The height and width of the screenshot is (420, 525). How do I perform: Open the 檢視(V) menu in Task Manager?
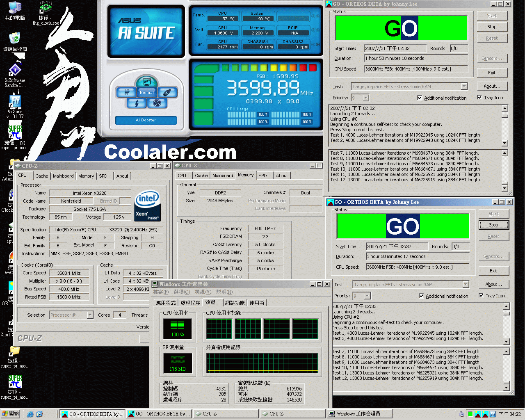203,292
